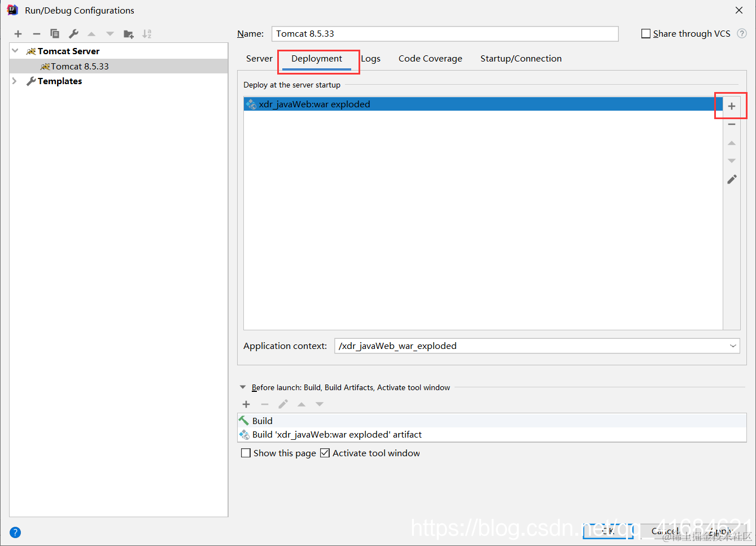
Task: Uncheck Activate tool window
Action: 325,453
